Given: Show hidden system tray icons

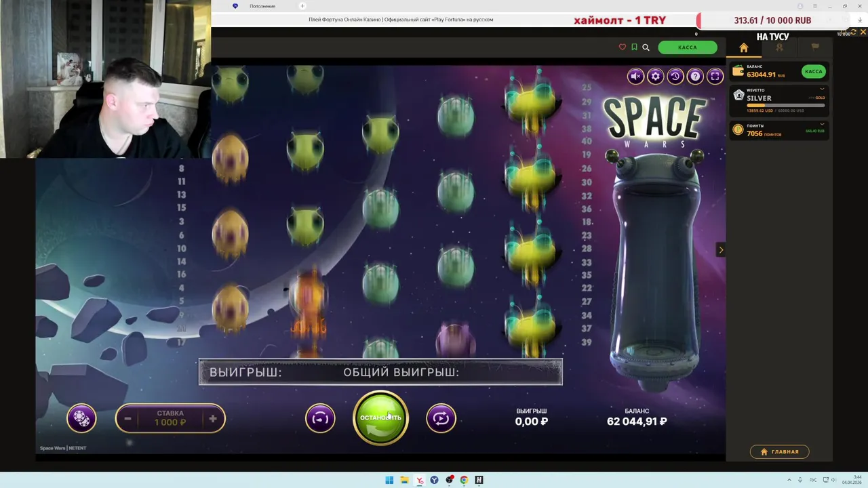Looking at the screenshot, I should pos(789,480).
